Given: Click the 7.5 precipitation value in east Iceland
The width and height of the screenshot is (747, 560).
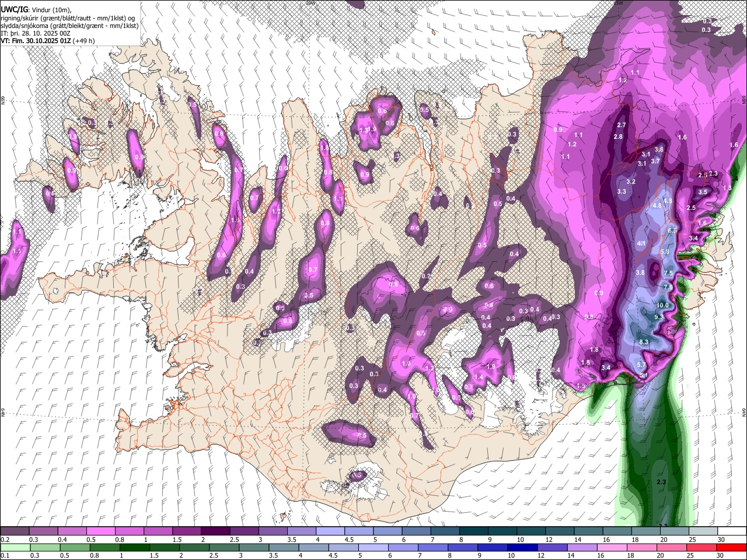Looking at the screenshot, I should coord(669,273).
